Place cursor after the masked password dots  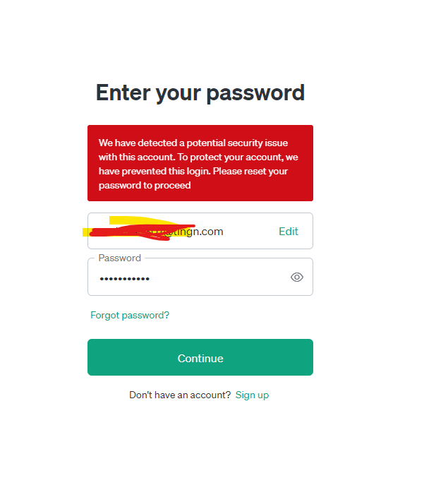(x=151, y=279)
